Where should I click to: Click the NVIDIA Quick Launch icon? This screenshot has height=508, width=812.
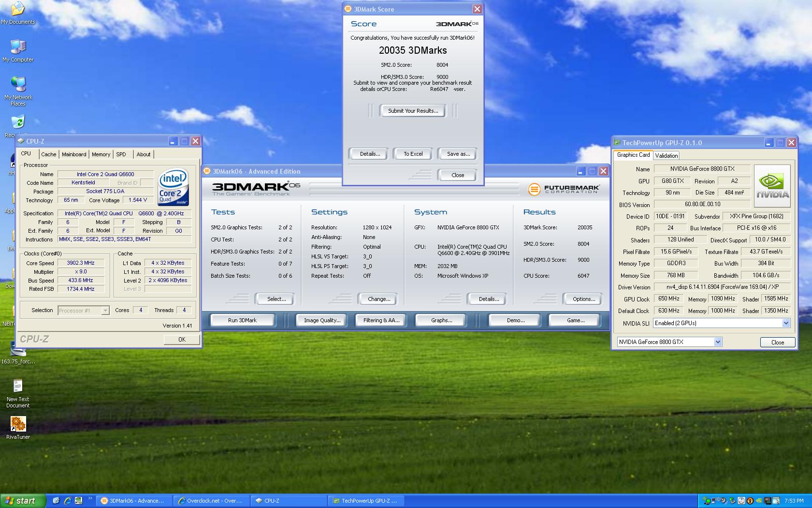point(78,501)
